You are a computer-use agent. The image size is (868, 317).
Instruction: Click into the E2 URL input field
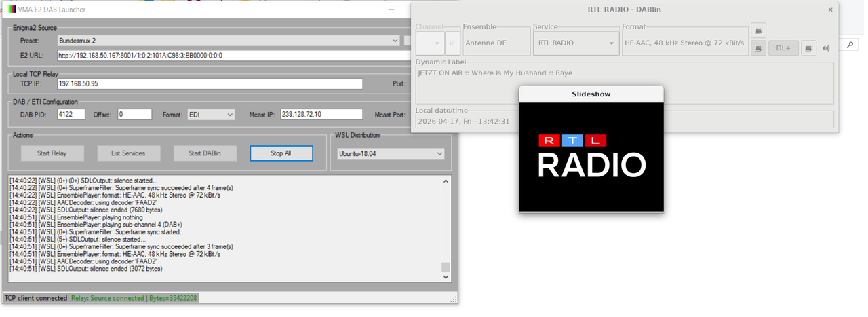233,56
